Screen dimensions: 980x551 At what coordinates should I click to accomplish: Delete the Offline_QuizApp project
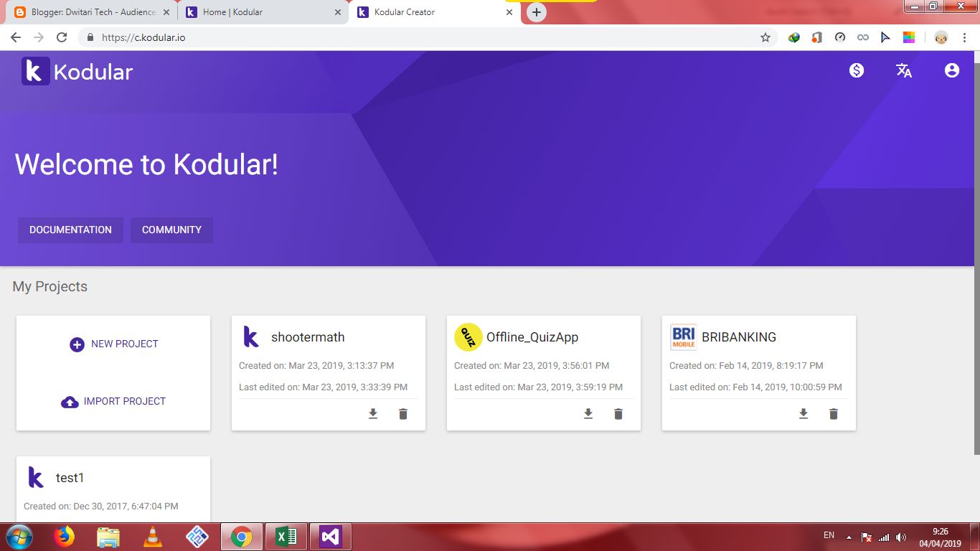click(x=618, y=414)
